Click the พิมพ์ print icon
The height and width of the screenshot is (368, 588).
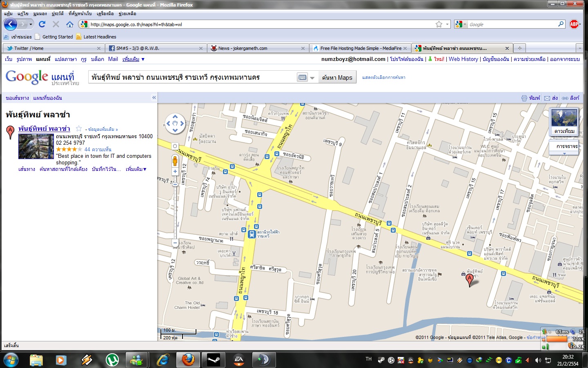pyautogui.click(x=524, y=98)
